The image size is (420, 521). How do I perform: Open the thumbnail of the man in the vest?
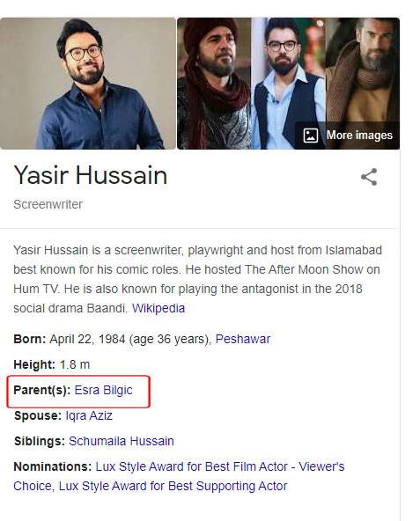coord(288,84)
